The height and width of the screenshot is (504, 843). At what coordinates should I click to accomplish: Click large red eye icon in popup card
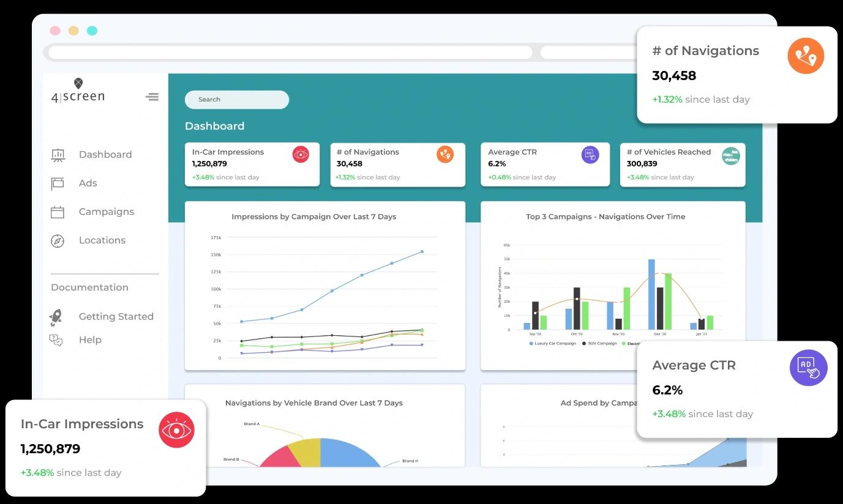coord(176,430)
